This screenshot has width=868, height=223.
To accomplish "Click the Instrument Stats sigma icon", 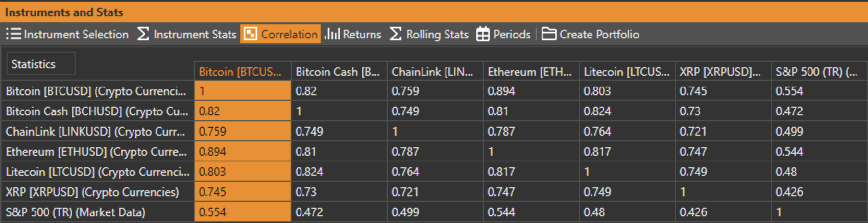I will [143, 34].
